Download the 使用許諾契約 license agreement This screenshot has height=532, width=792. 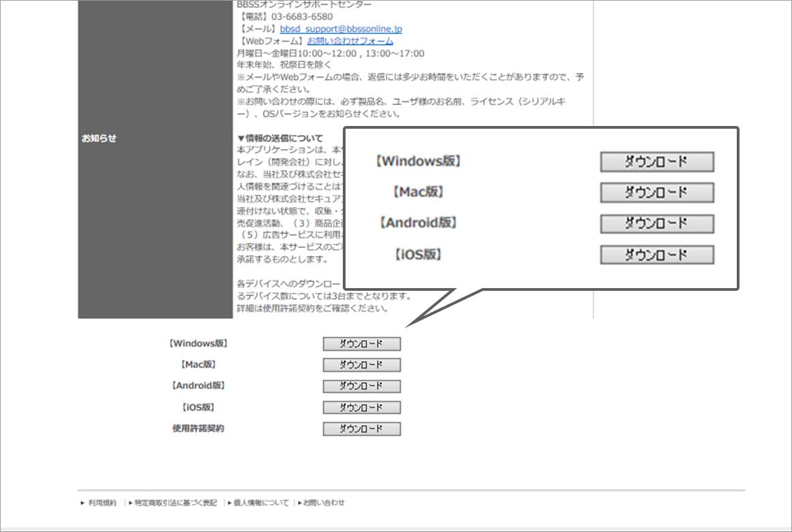click(361, 429)
